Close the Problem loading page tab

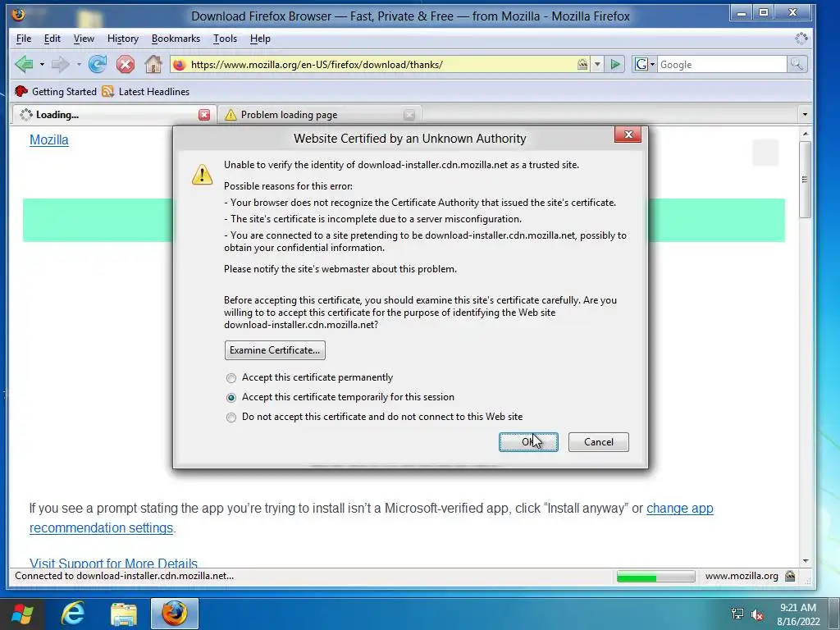coord(409,115)
